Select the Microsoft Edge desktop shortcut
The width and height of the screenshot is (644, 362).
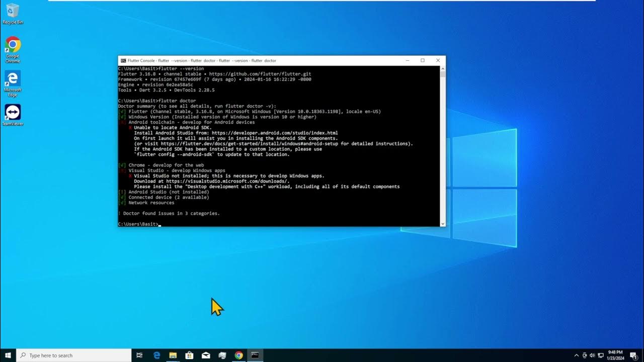tap(13, 83)
